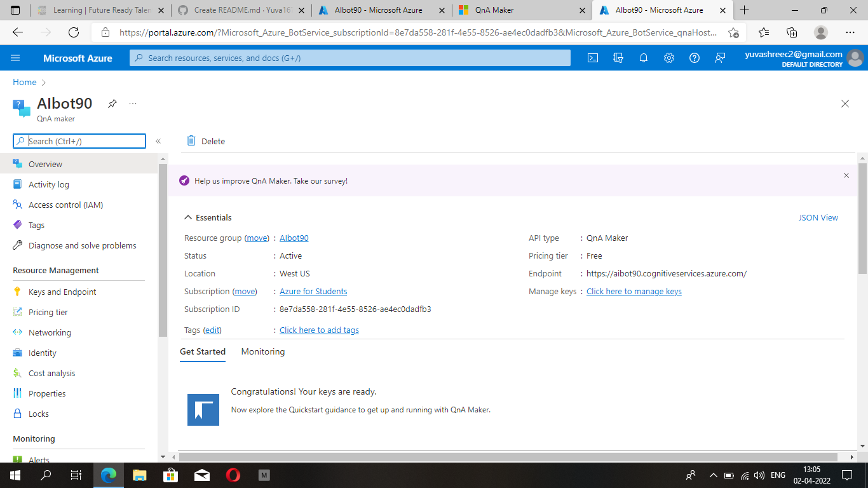Move the resource group via the move link
The image size is (868, 488).
(x=257, y=238)
